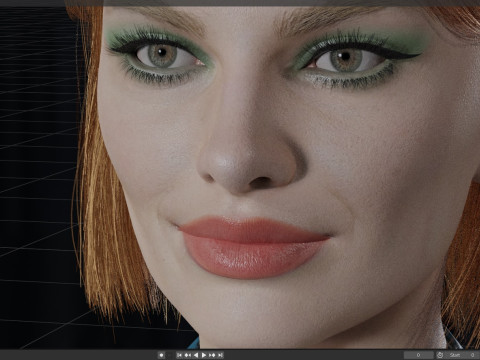
Task: Toggle the preview range clock icon
Action: pyautogui.click(x=440, y=355)
